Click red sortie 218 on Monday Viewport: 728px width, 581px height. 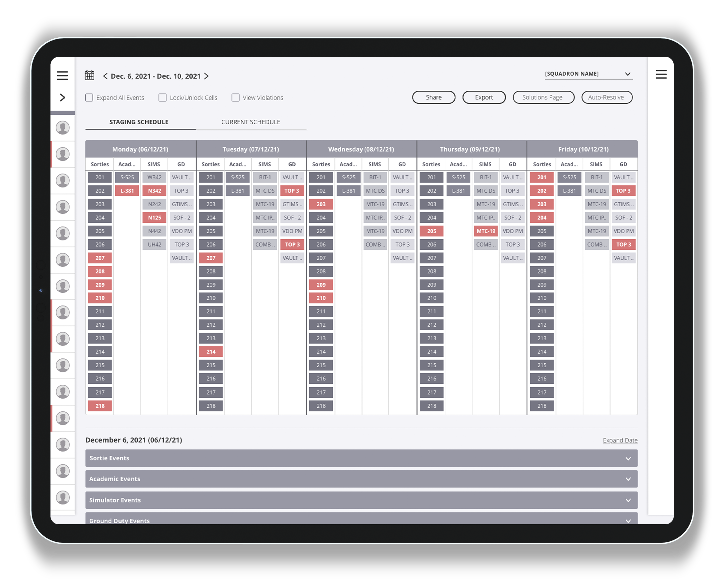[100, 406]
